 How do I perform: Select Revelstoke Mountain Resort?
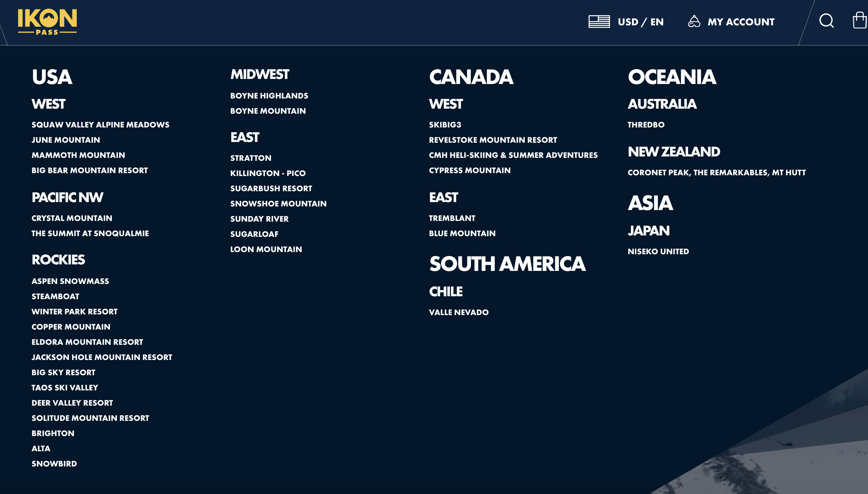493,140
